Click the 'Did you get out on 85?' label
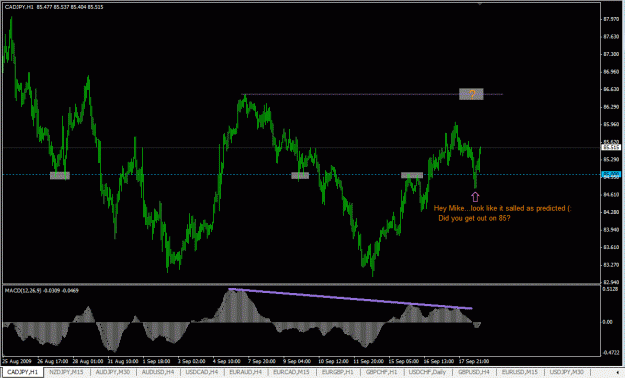The image size is (625, 378). tap(474, 218)
